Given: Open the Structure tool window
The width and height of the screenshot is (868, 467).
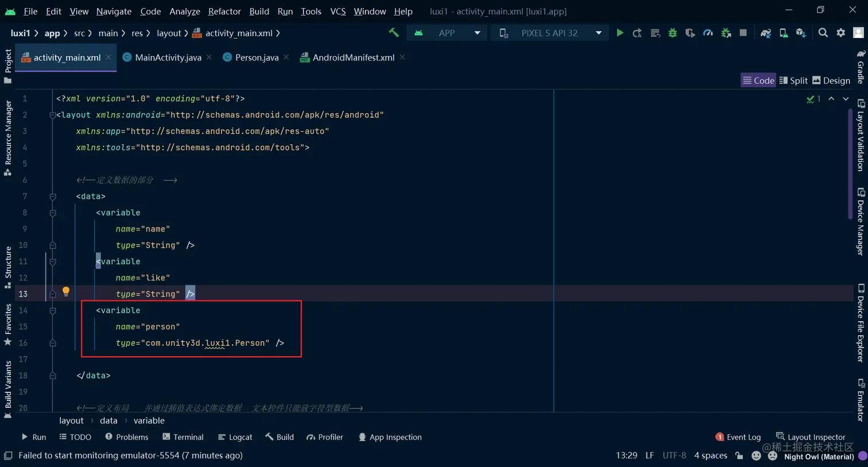Looking at the screenshot, I should (x=7, y=267).
